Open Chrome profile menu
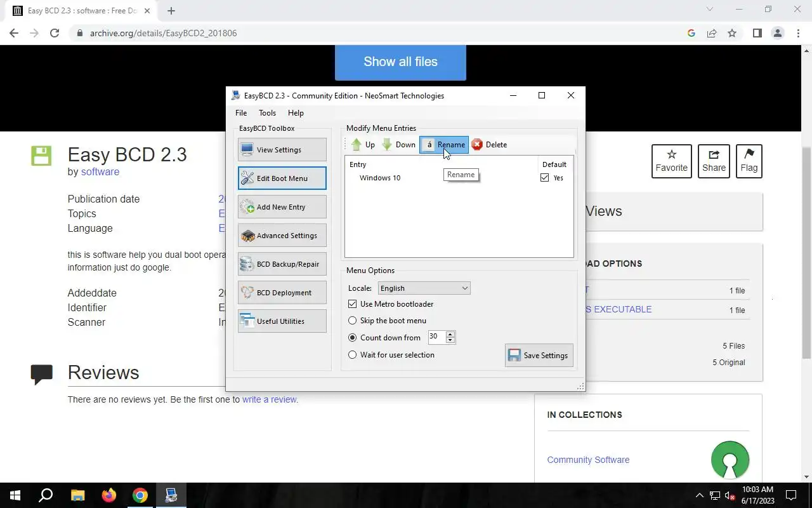Screen dimensions: 812x508 click(x=778, y=33)
